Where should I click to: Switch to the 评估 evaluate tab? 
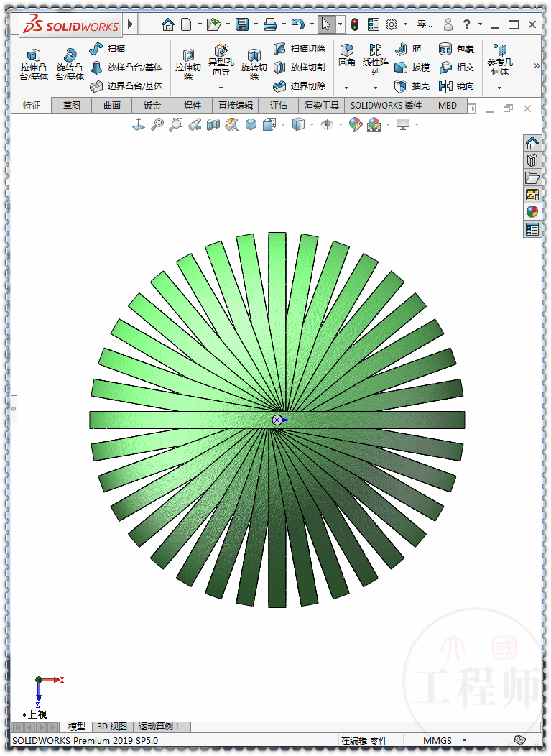(x=278, y=105)
